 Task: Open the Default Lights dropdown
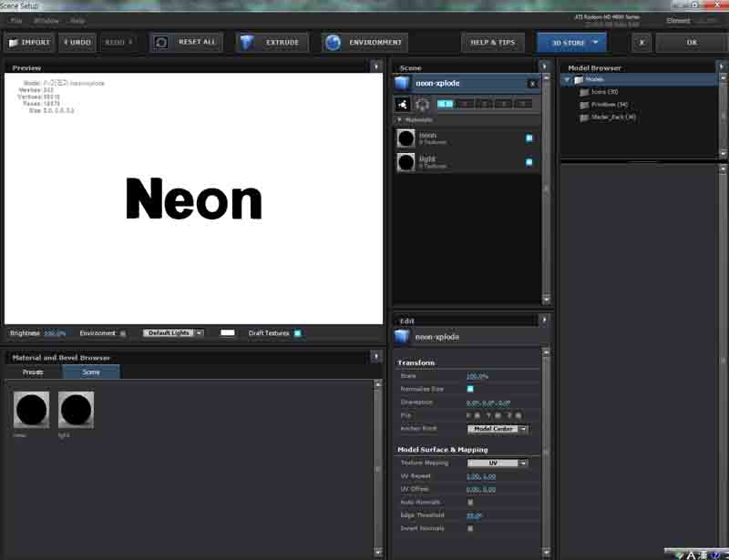173,332
